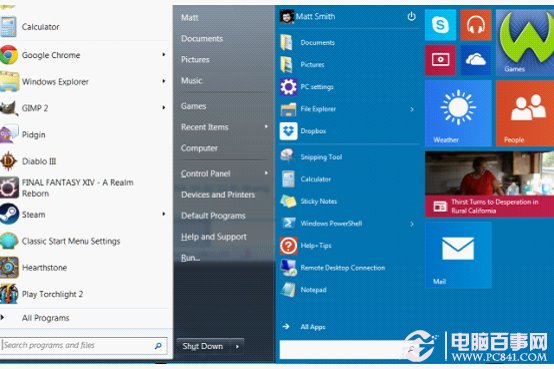
Task: Open Matt user folder entry
Action: tap(190, 17)
